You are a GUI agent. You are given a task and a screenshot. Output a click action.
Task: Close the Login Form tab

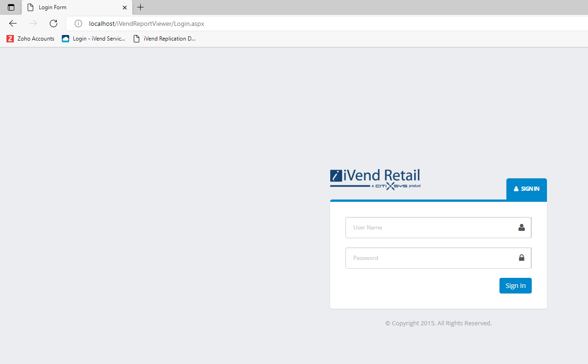pyautogui.click(x=125, y=7)
